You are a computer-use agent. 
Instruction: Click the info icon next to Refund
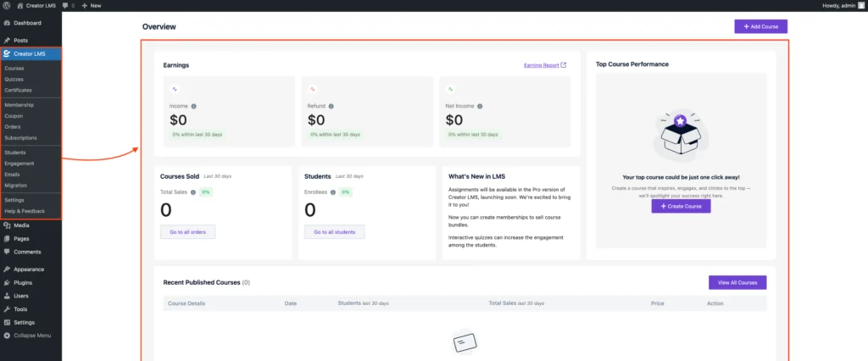tap(331, 106)
